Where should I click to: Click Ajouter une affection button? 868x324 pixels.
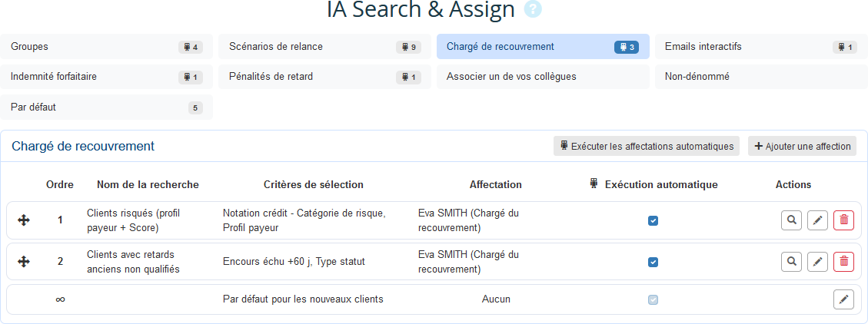click(x=802, y=146)
